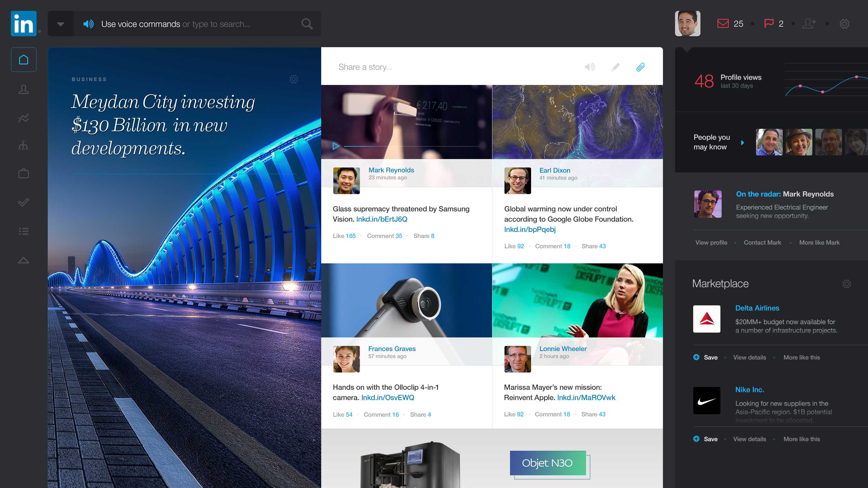Open the briefcase jobs sidebar icon
Image resolution: width=868 pixels, height=488 pixels.
coord(24,174)
